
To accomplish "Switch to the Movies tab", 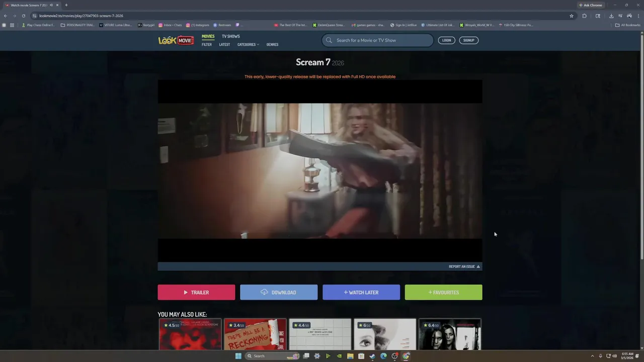I will coord(208,36).
